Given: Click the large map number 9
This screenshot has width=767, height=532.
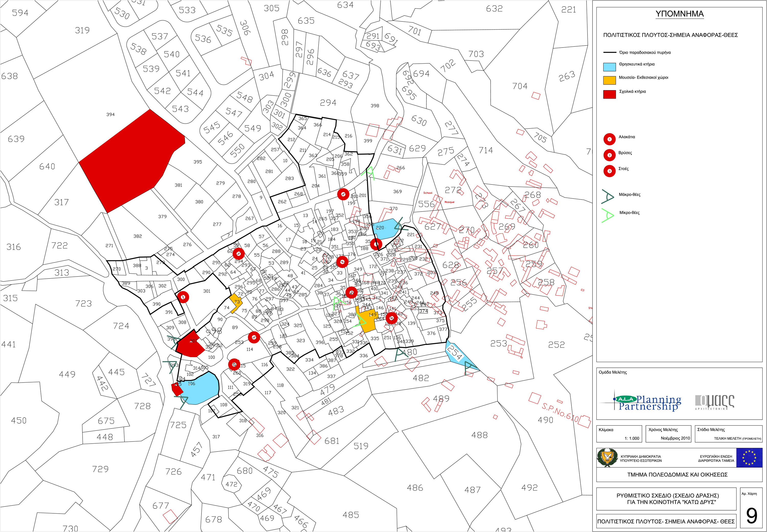Looking at the screenshot, I should click(x=751, y=516).
